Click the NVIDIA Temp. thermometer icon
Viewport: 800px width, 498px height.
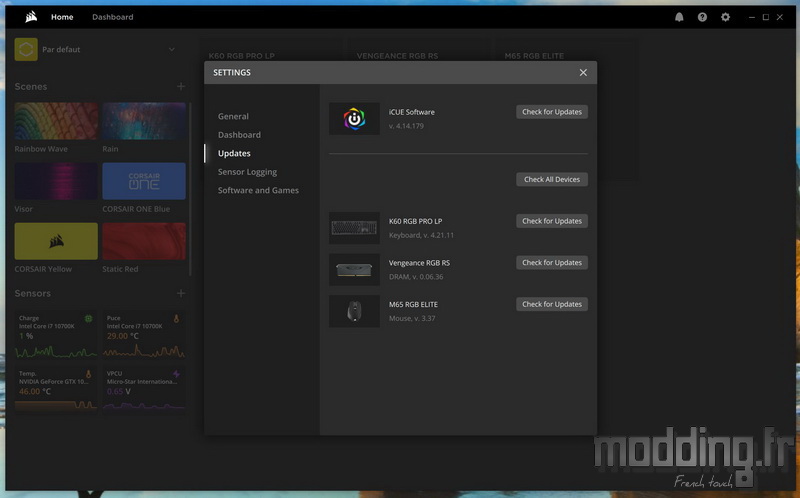(88, 374)
